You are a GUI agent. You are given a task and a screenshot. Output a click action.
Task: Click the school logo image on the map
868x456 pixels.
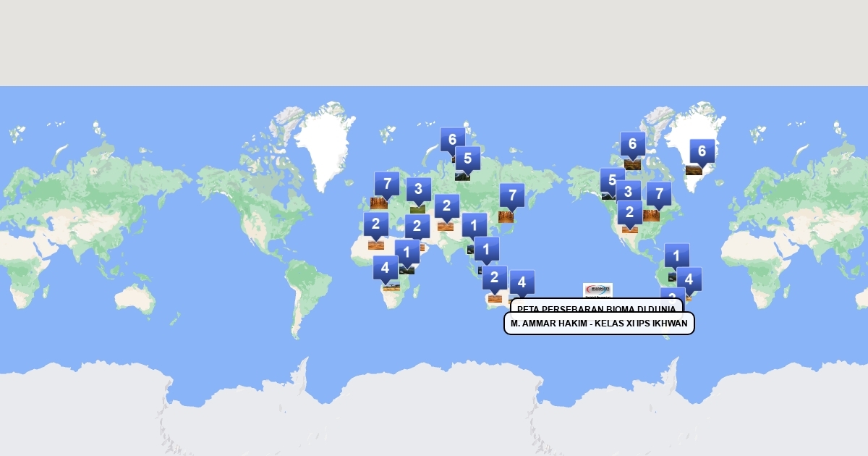click(x=597, y=290)
